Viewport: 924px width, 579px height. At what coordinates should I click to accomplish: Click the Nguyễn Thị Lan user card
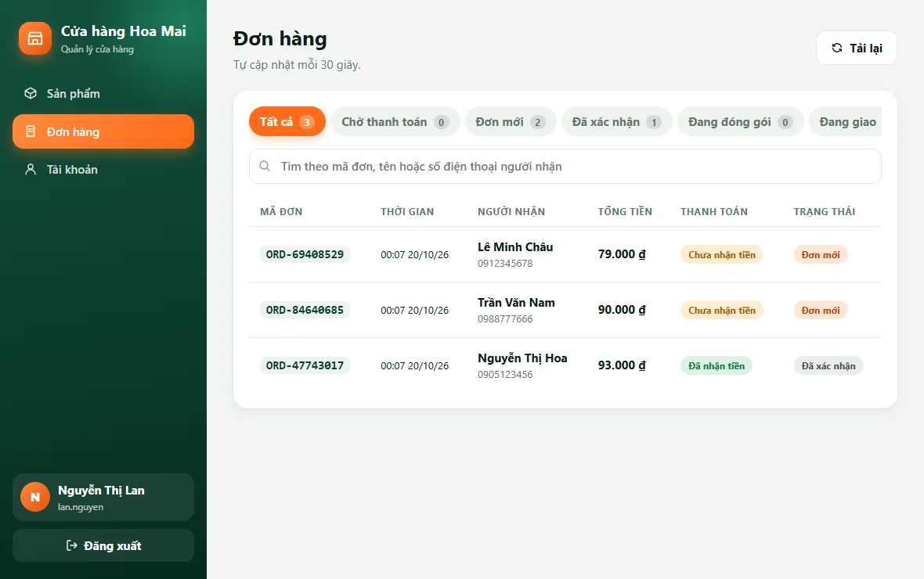tap(103, 497)
